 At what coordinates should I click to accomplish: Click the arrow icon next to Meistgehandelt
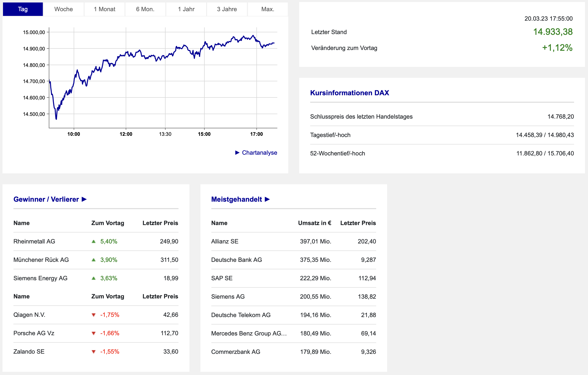coord(267,199)
